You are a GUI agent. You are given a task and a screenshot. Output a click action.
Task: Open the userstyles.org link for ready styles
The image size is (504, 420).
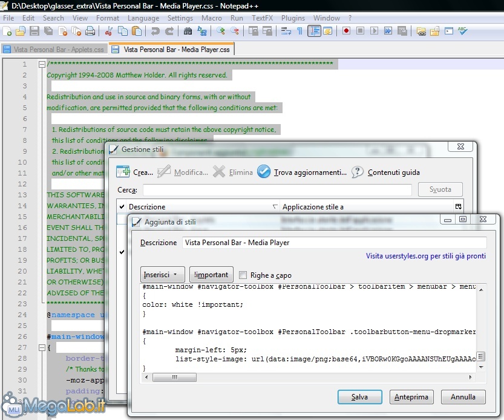coord(425,256)
